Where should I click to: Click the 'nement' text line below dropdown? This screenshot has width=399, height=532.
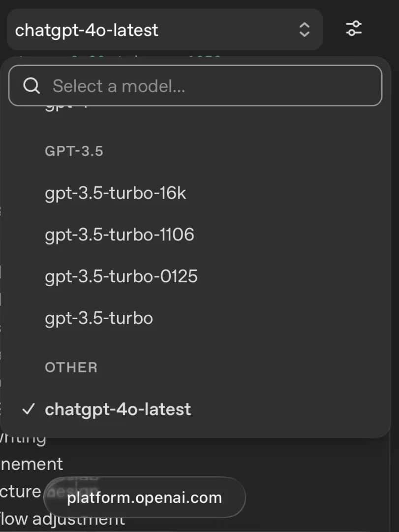(x=31, y=464)
